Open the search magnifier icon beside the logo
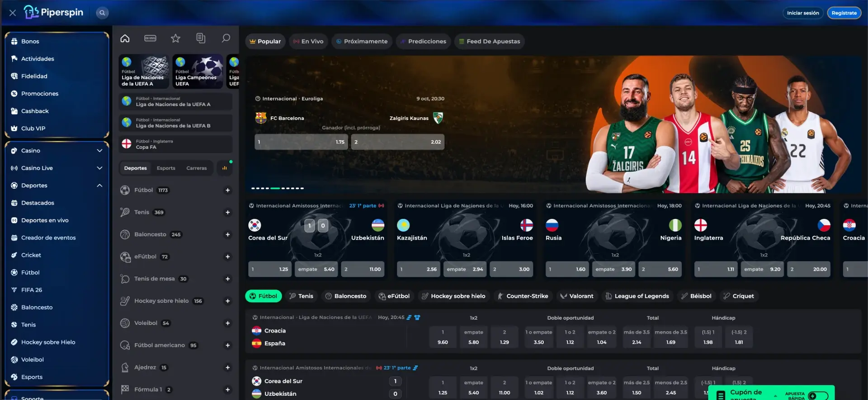 coord(102,13)
